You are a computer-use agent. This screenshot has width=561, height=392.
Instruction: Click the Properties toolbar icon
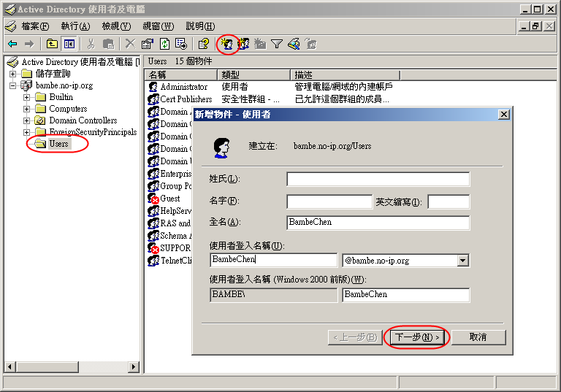(x=148, y=44)
